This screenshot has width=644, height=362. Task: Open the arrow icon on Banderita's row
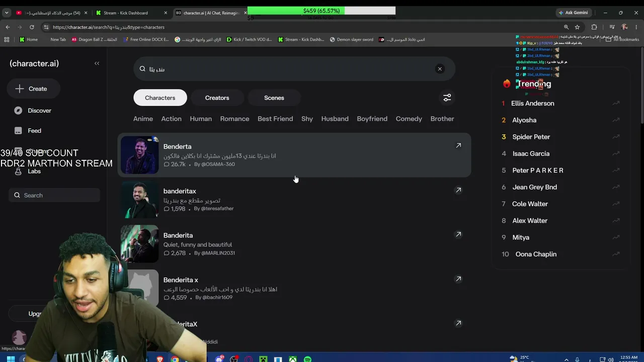[458, 234]
